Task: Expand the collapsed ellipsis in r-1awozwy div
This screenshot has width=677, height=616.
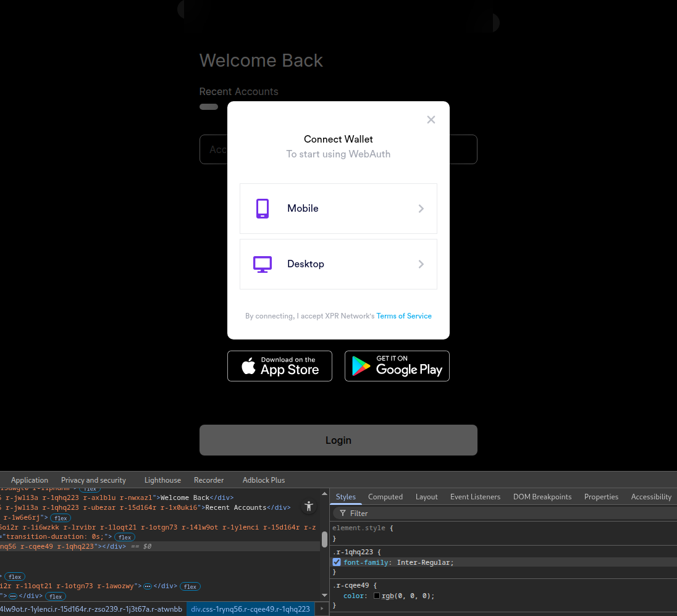Action: tap(148, 586)
